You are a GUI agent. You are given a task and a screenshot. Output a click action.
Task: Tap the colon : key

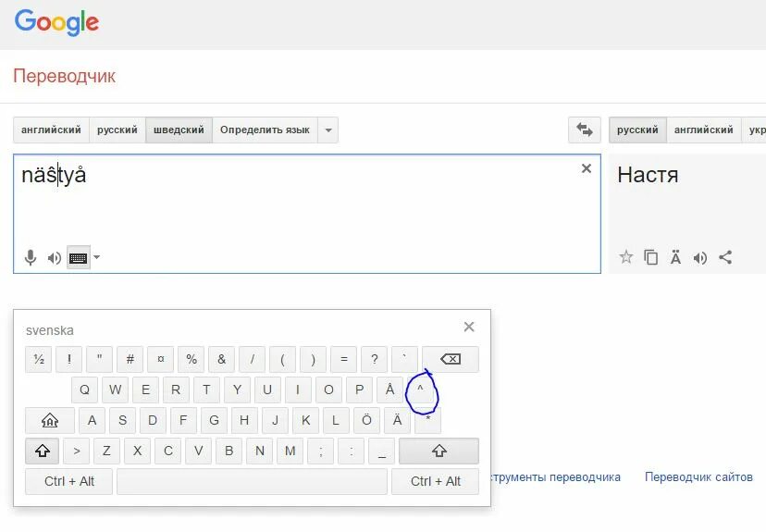pyautogui.click(x=352, y=451)
